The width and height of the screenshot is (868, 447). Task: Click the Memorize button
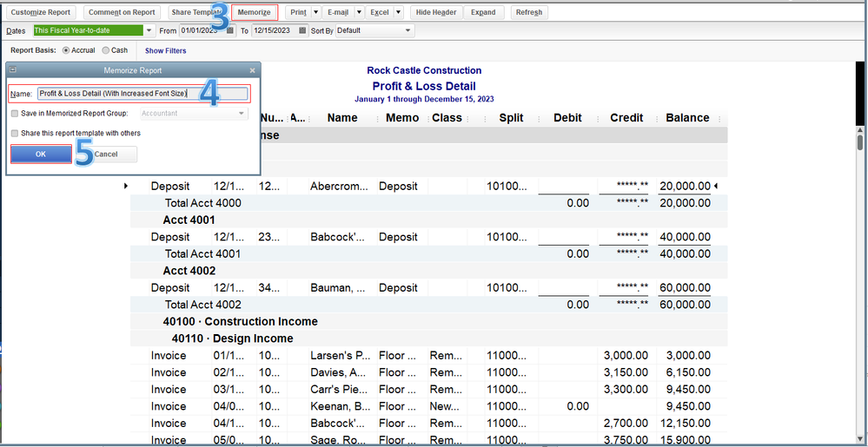point(255,12)
